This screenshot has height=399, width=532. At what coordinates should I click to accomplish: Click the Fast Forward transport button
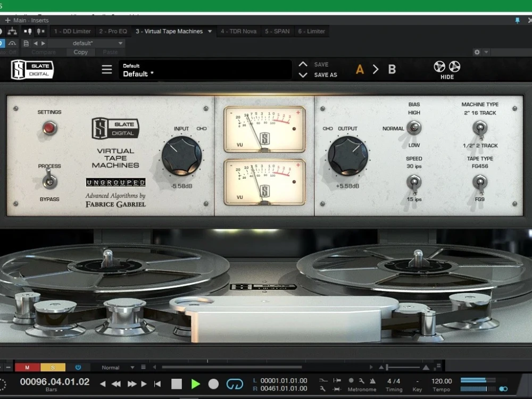point(131,384)
